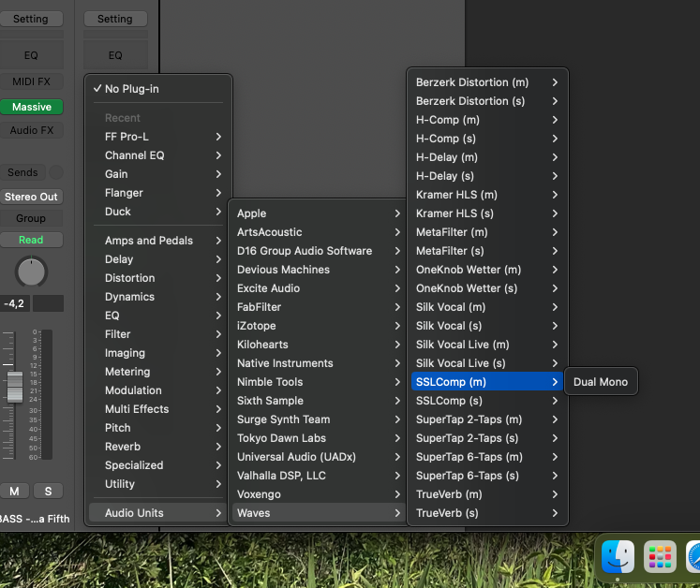Toggle Read automation mode

pos(31,240)
